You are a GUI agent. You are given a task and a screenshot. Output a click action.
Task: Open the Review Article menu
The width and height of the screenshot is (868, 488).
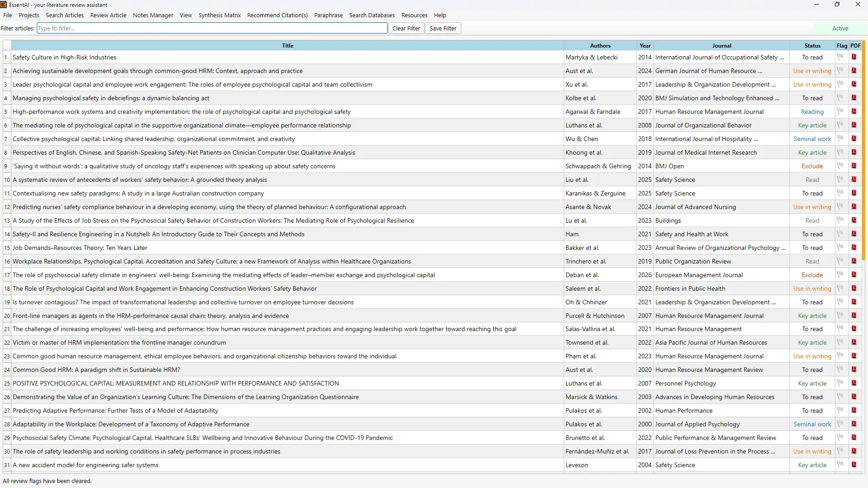click(108, 15)
